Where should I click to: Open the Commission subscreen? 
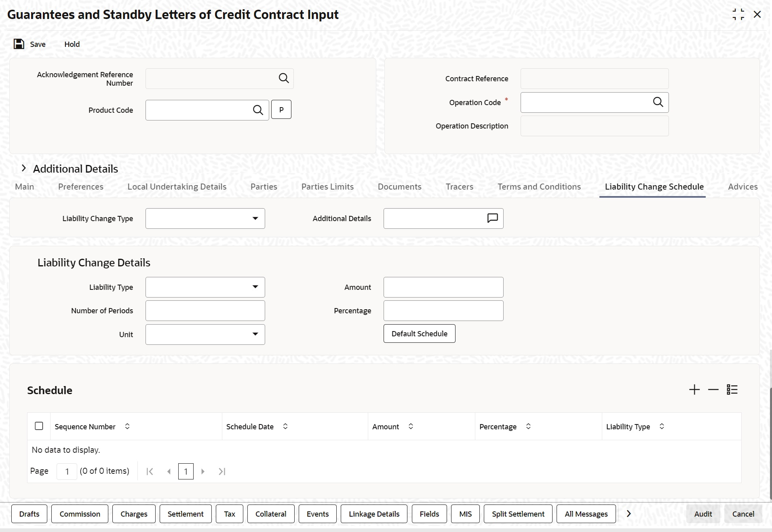(80, 514)
